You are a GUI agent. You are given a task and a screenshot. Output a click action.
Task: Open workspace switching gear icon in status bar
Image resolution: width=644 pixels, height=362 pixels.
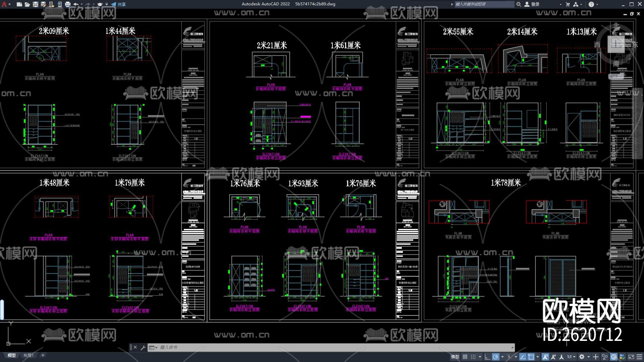(x=582, y=357)
